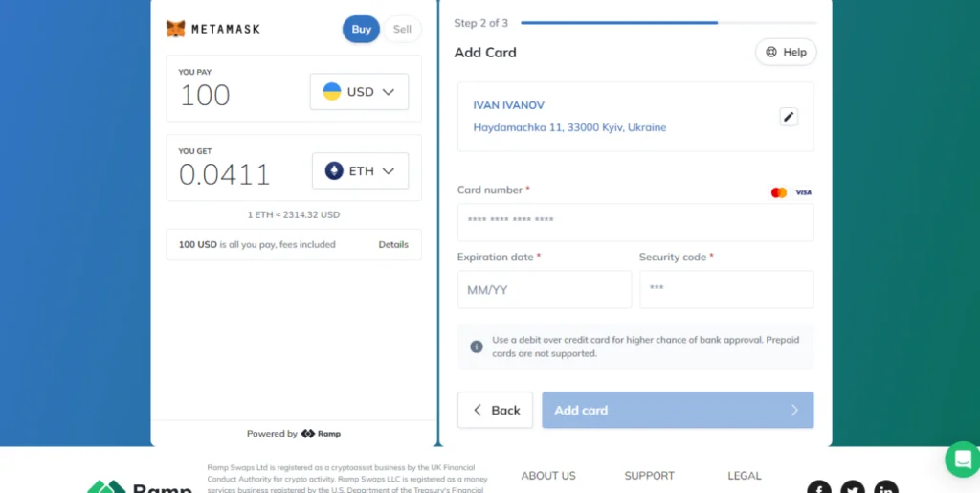Click the Step 2 of 3 label
The image size is (980, 493).
click(x=480, y=23)
